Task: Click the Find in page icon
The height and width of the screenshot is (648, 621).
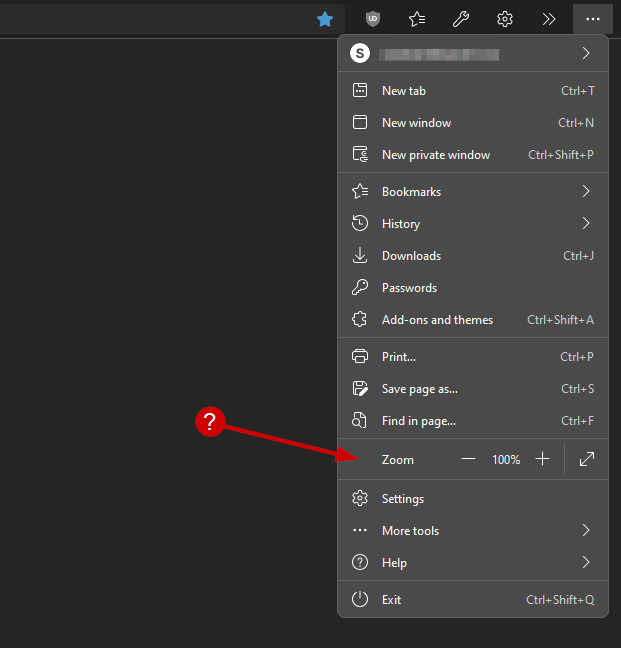Action: point(359,420)
